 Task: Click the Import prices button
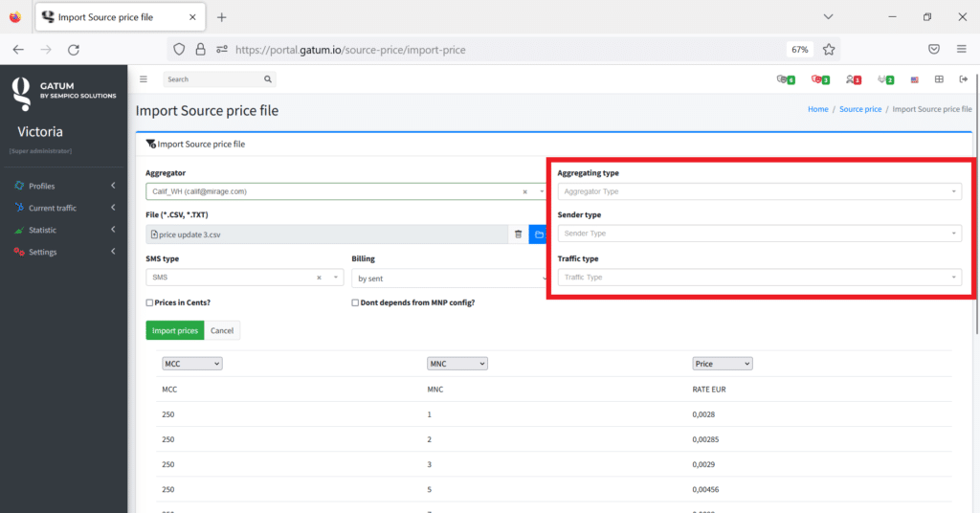[x=174, y=330]
